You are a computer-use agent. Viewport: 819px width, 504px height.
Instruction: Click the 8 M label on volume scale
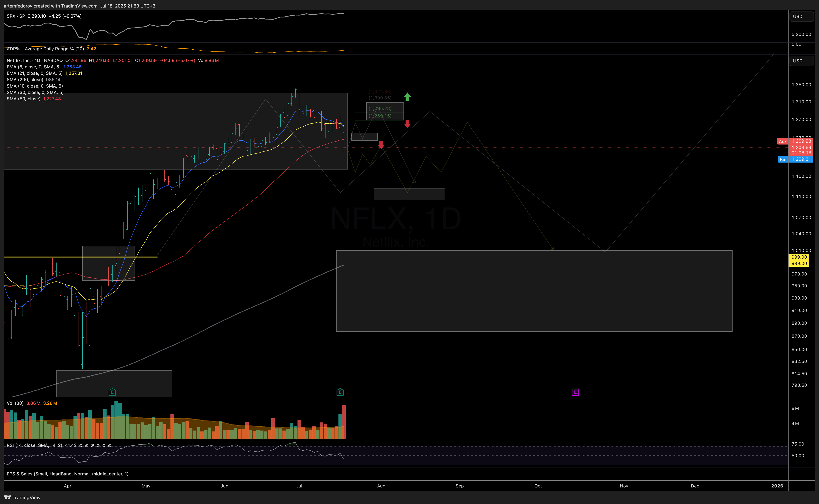point(795,408)
